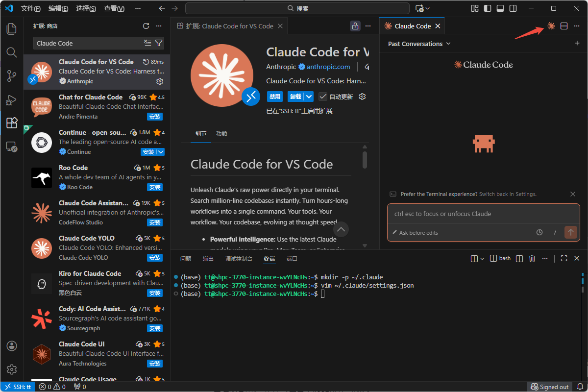This screenshot has height=392, width=588.
Task: Kill the terminal with the trash icon
Action: click(x=532, y=258)
